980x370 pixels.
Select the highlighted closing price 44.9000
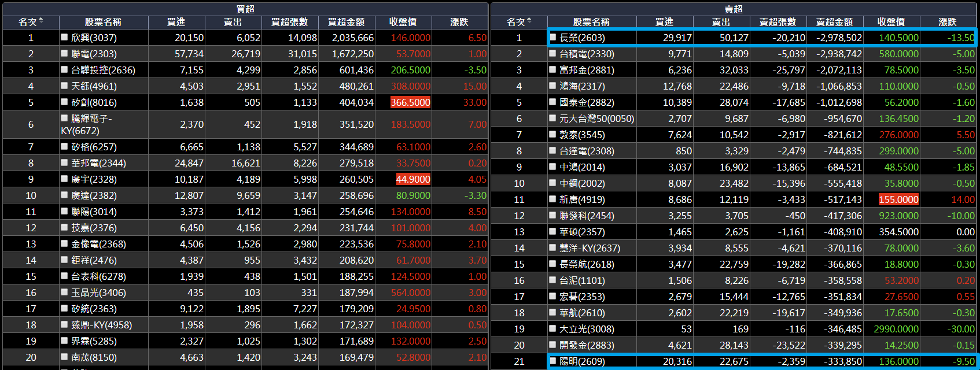point(413,179)
